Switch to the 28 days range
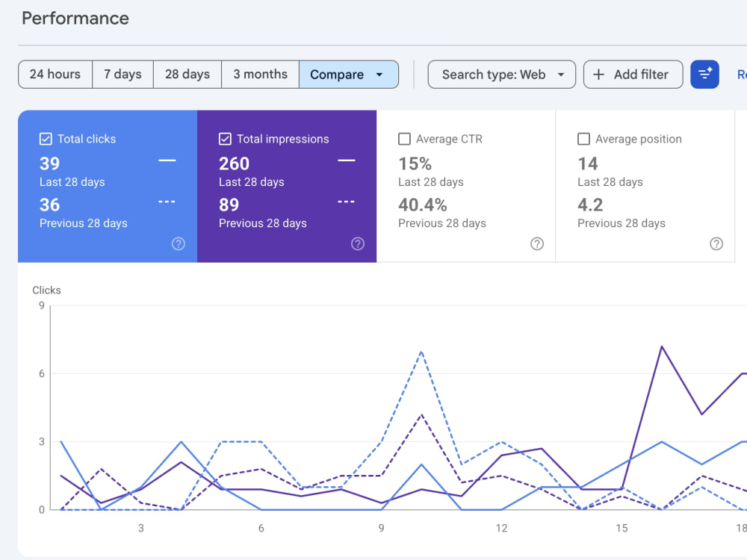This screenshot has width=747, height=560. [187, 74]
